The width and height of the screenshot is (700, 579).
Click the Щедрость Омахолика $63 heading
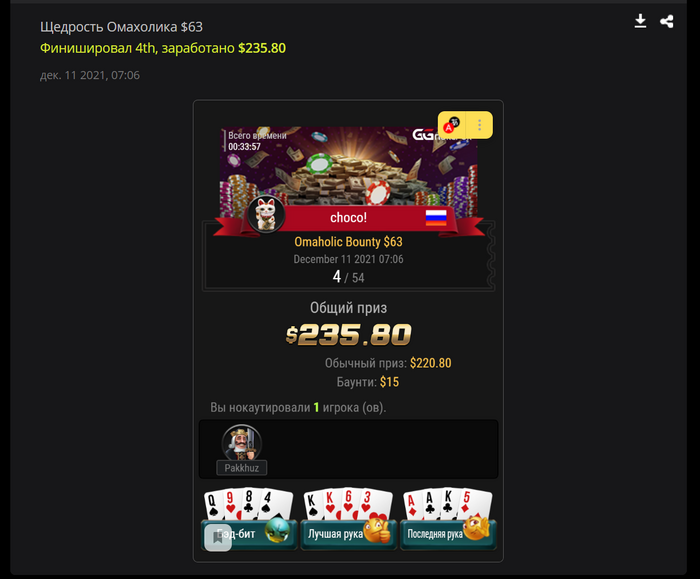[121, 27]
